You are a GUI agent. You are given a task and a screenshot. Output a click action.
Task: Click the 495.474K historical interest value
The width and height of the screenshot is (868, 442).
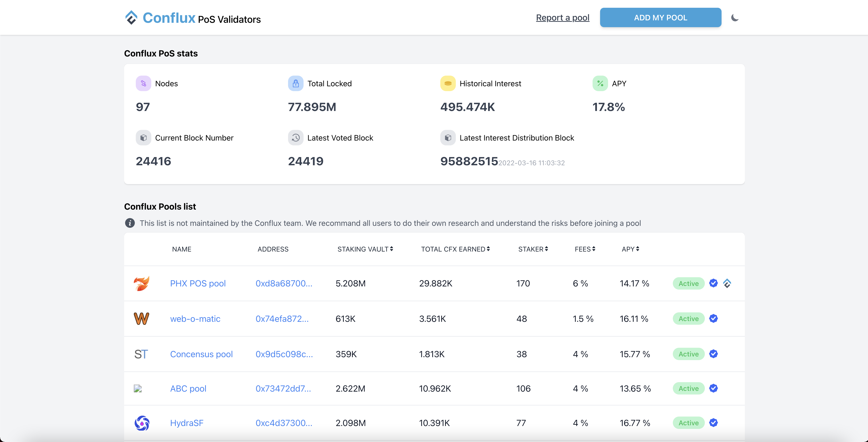click(x=467, y=107)
